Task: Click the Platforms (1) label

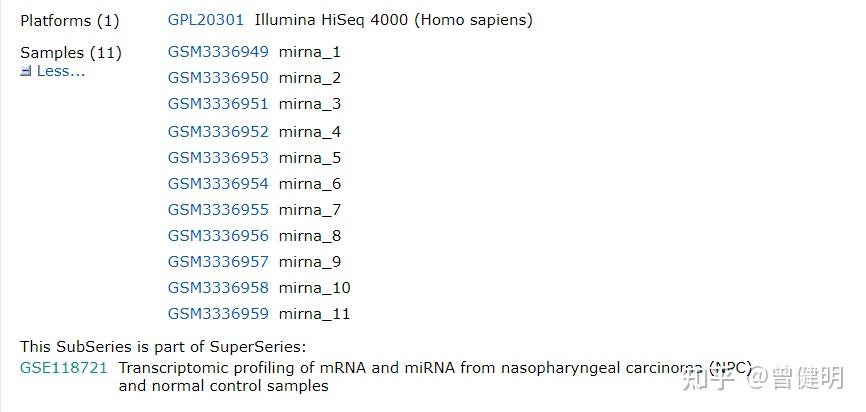Action: (x=69, y=20)
